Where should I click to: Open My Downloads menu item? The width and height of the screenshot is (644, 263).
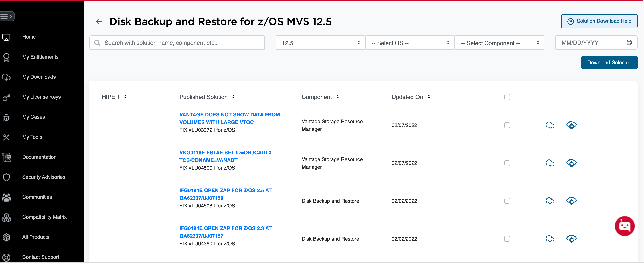(39, 77)
